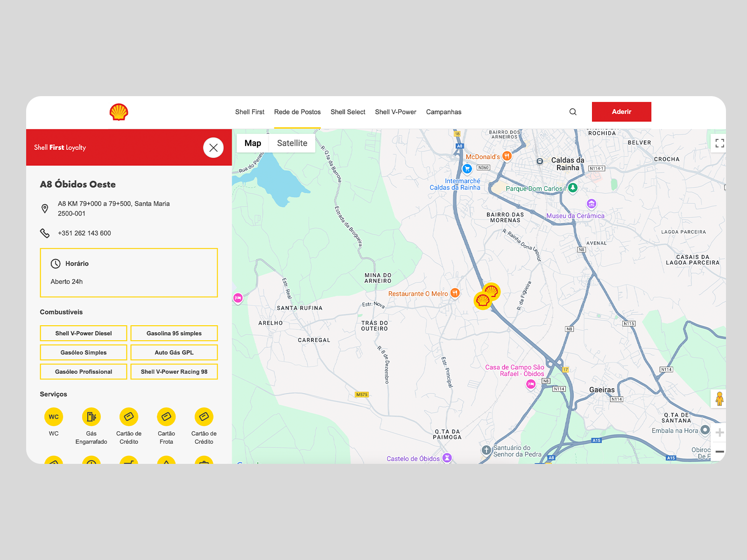The height and width of the screenshot is (560, 747).
Task: Select the Gás Engarrafado service icon
Action: [92, 417]
